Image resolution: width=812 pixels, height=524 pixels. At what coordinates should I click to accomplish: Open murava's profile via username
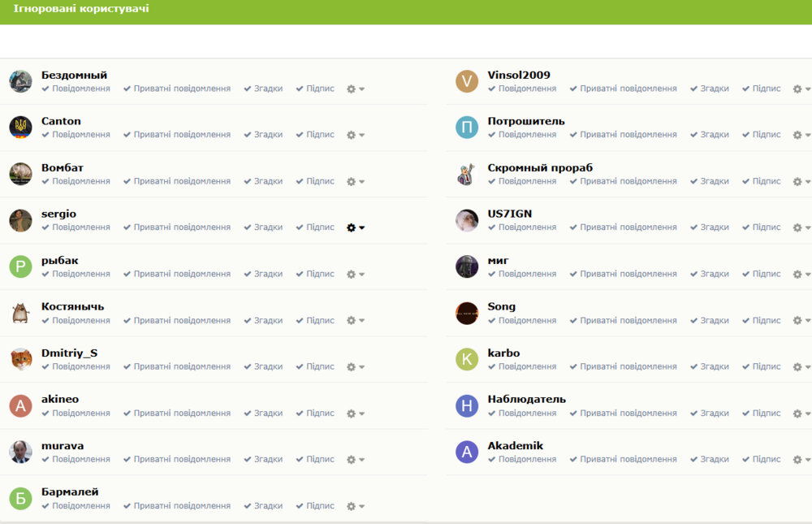[63, 446]
